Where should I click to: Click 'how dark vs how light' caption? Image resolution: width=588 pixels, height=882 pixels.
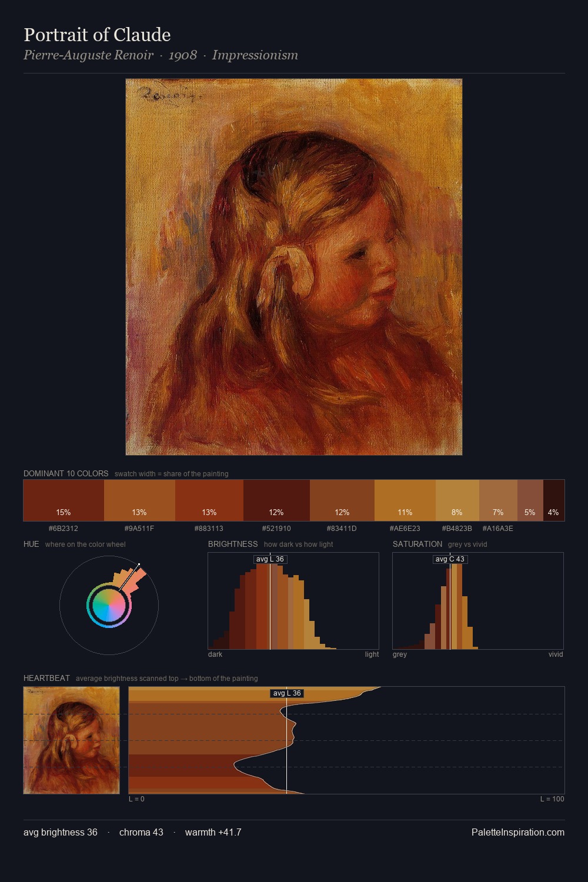(298, 544)
